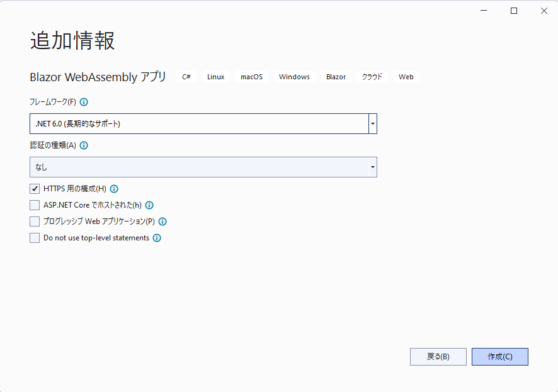
Task: Click the Blazor tag
Action: tap(336, 77)
